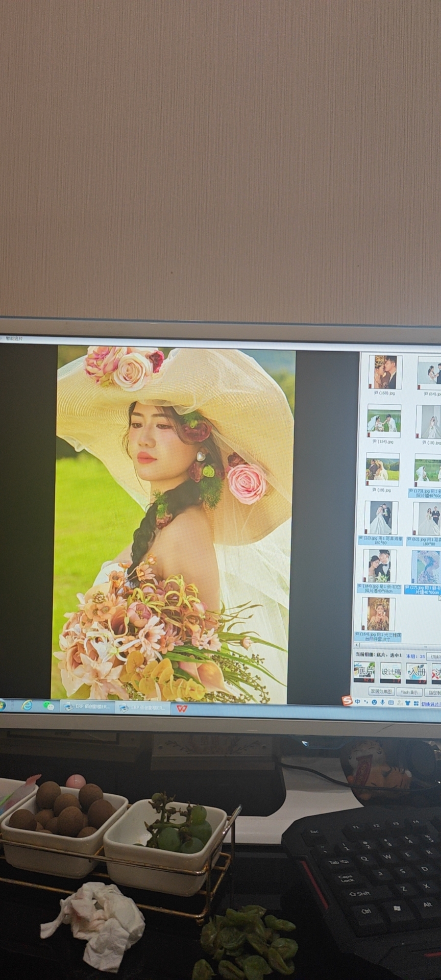The width and height of the screenshot is (441, 980).
Task: Open the 入册 category tile
Action: tap(416, 673)
